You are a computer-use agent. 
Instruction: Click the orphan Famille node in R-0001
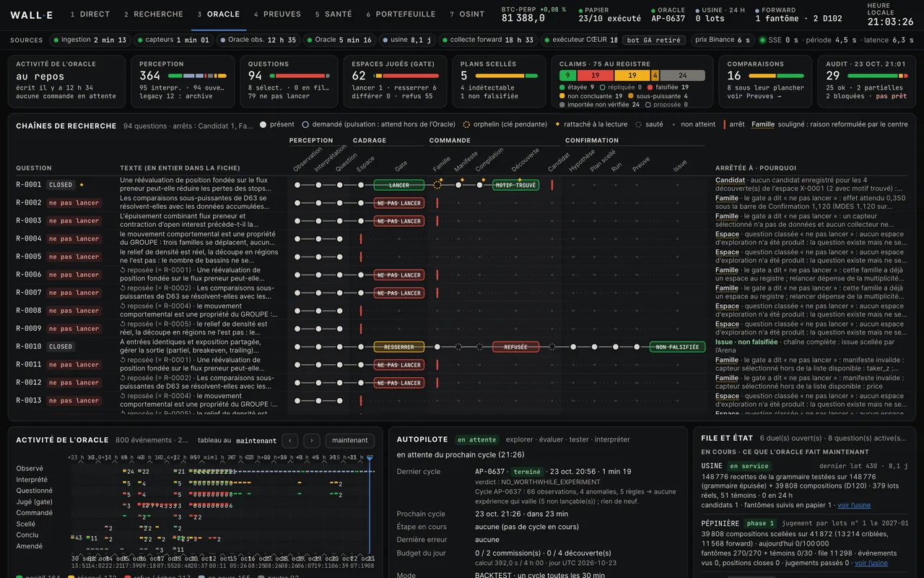[x=437, y=185]
